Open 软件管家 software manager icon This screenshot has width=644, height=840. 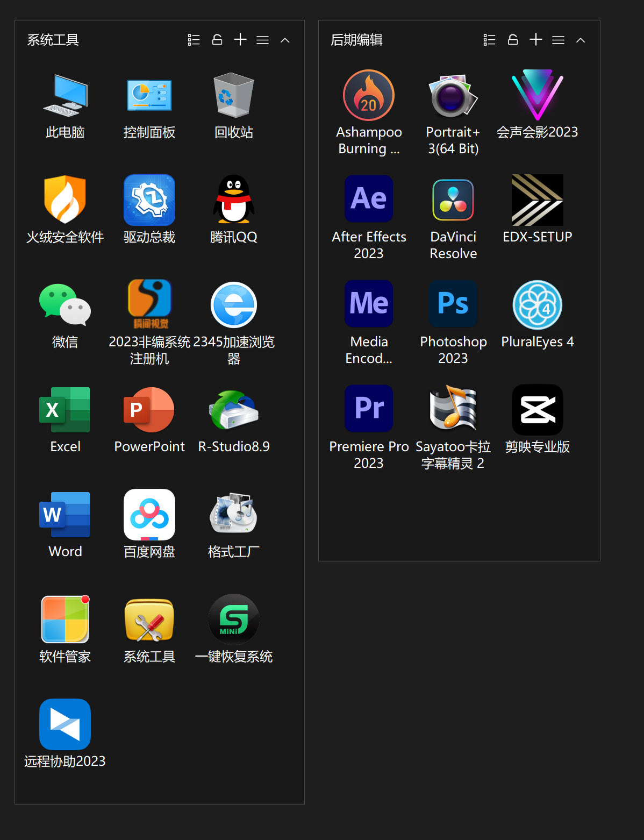[x=65, y=619]
